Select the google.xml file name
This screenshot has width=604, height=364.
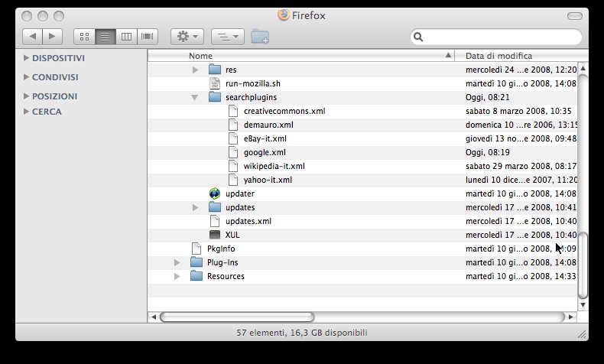265,152
